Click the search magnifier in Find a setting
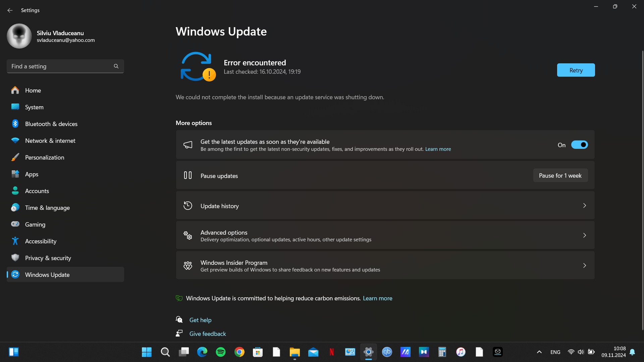 pos(116,66)
